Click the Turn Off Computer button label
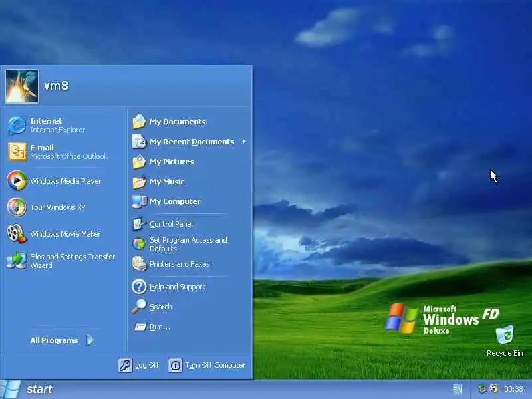 tap(215, 365)
